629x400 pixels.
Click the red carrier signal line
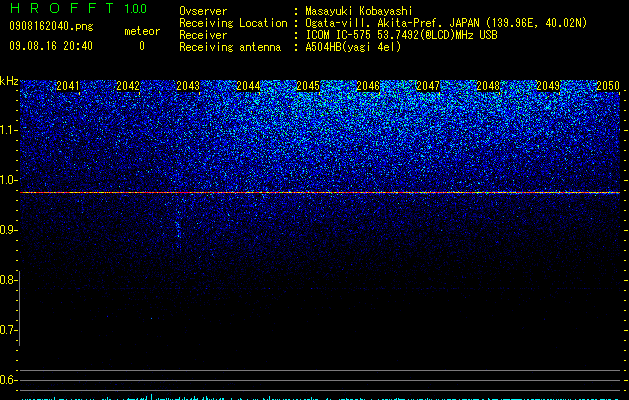[x=320, y=193]
